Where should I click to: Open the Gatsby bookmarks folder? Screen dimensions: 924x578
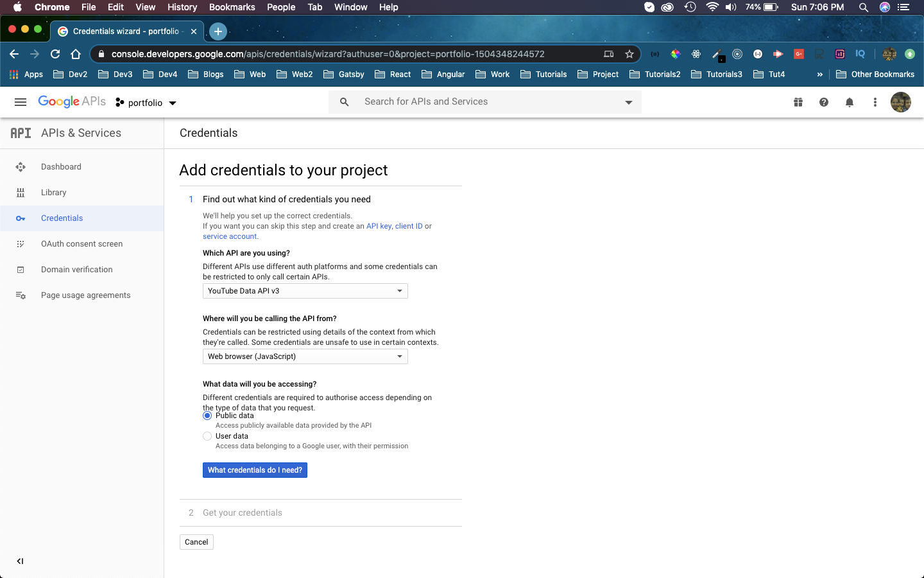pyautogui.click(x=344, y=74)
